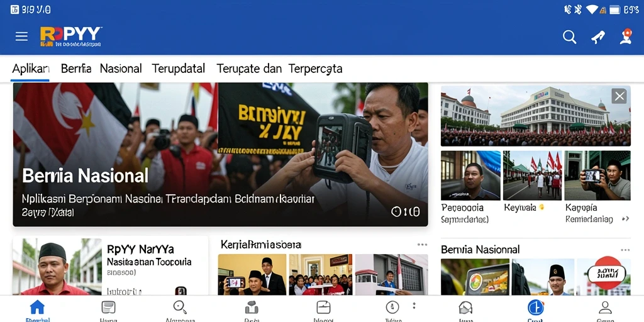This screenshot has height=322, width=644.
Task: Click the Pepaoooia caption text
Action: coord(462,208)
